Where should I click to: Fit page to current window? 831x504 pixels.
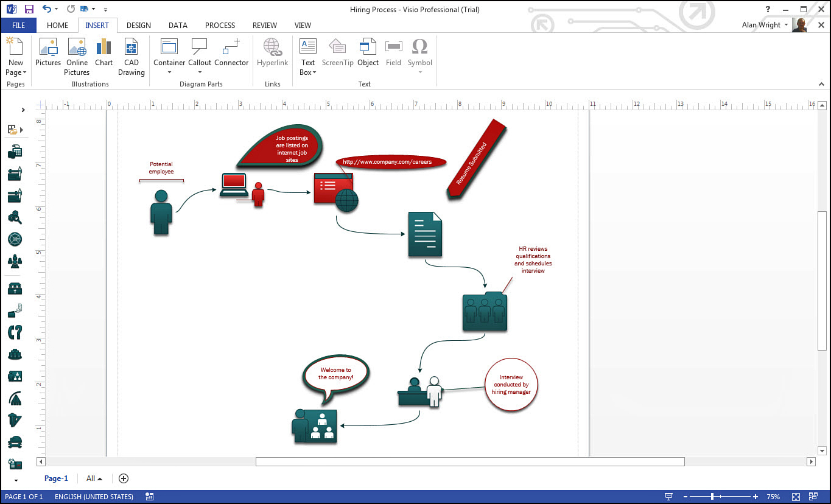point(796,497)
